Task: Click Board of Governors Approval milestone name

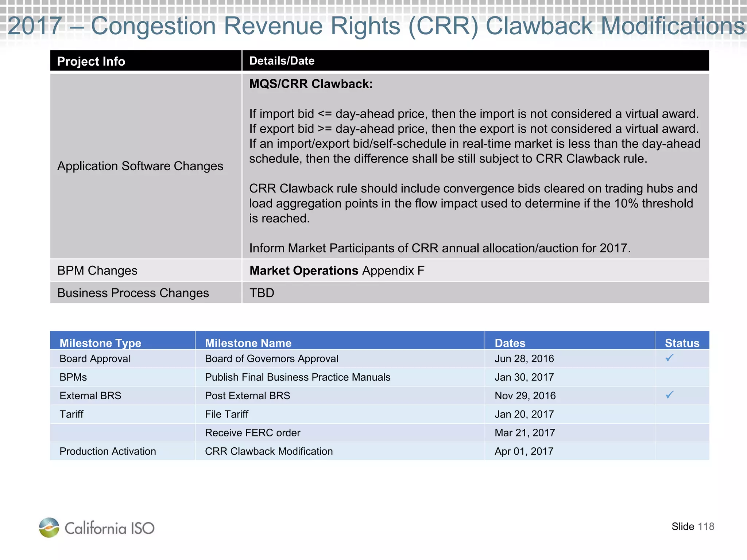Action: point(271,359)
